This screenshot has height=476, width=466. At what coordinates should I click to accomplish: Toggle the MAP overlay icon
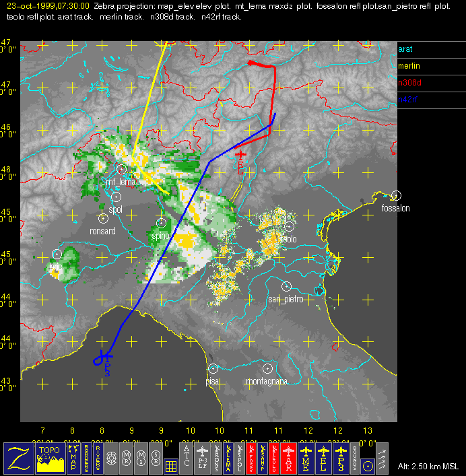(x=73, y=458)
